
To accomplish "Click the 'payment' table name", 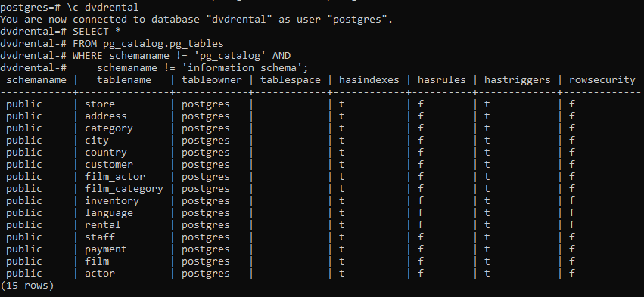I will coord(106,250).
